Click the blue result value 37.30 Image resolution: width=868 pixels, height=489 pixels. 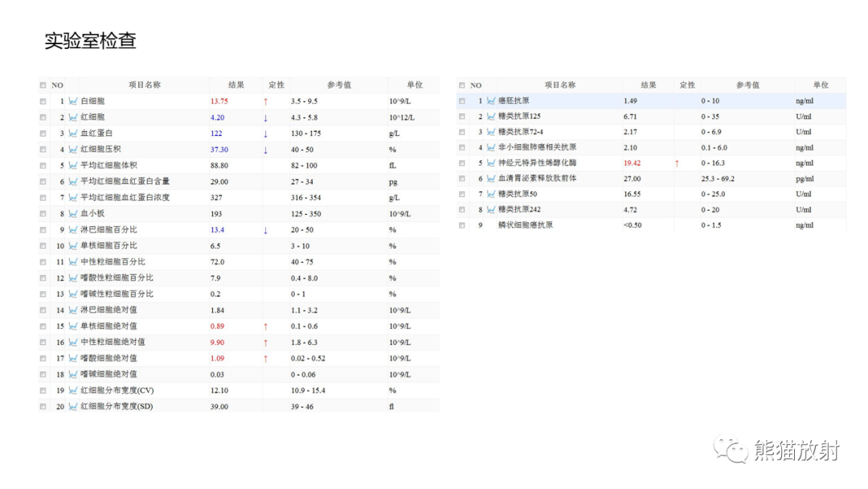[219, 150]
